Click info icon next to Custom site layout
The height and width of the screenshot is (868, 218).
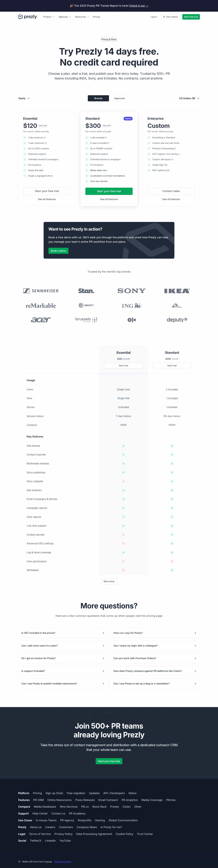tap(172, 159)
